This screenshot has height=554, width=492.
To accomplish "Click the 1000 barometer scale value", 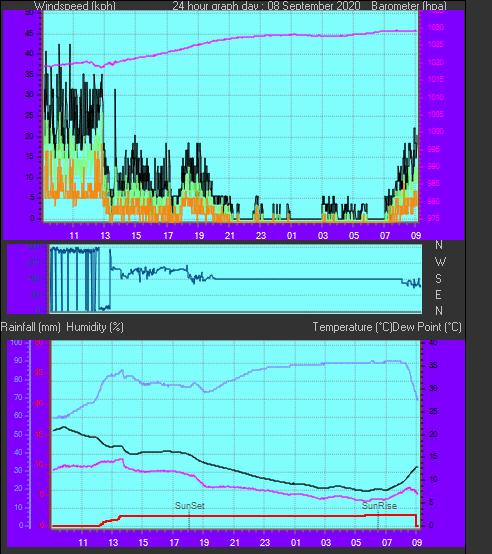I will (435, 131).
